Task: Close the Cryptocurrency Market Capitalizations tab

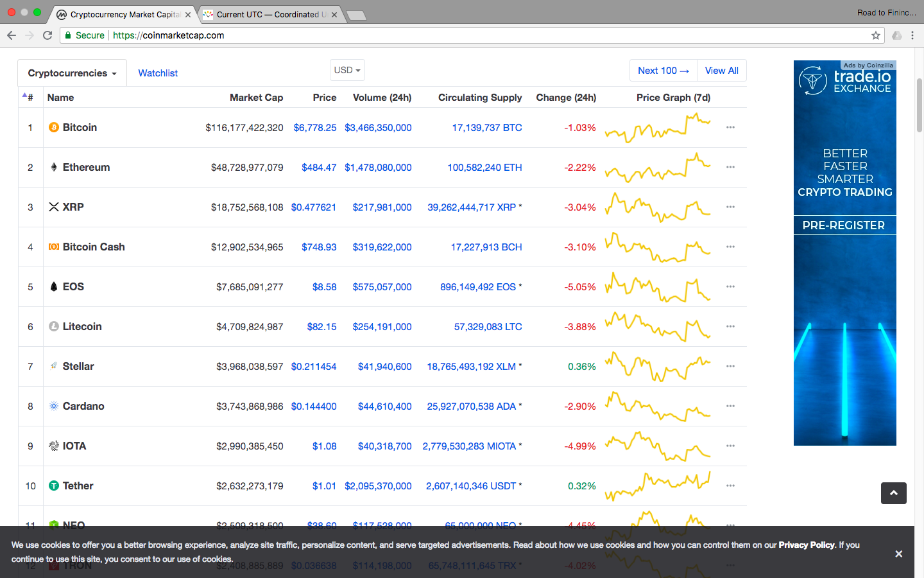Action: click(x=188, y=14)
